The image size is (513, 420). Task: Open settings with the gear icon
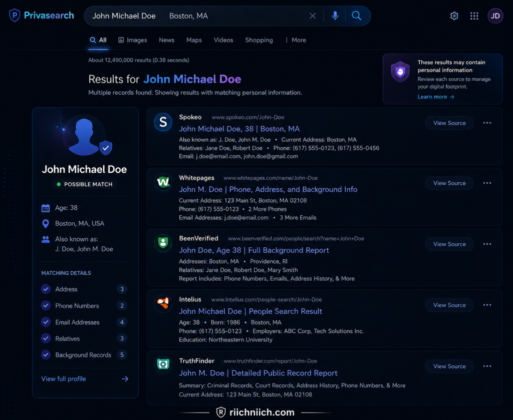tap(454, 16)
